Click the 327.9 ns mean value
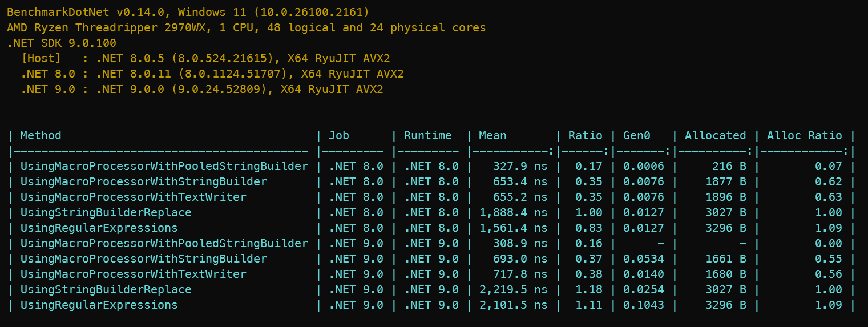The width and height of the screenshot is (868, 327). [520, 166]
